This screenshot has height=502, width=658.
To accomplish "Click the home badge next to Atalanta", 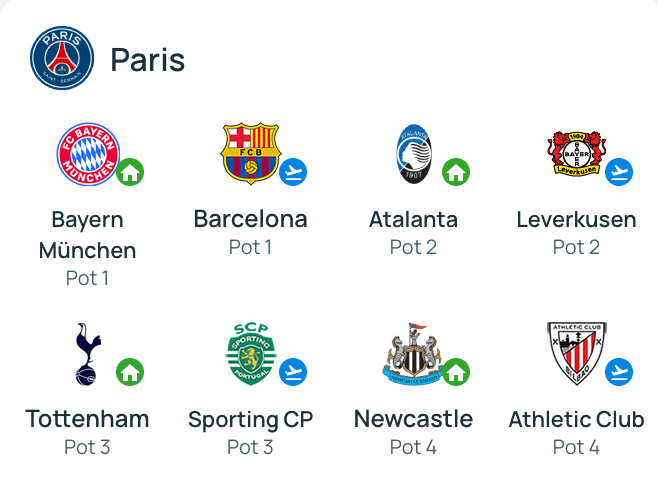I will [x=456, y=172].
